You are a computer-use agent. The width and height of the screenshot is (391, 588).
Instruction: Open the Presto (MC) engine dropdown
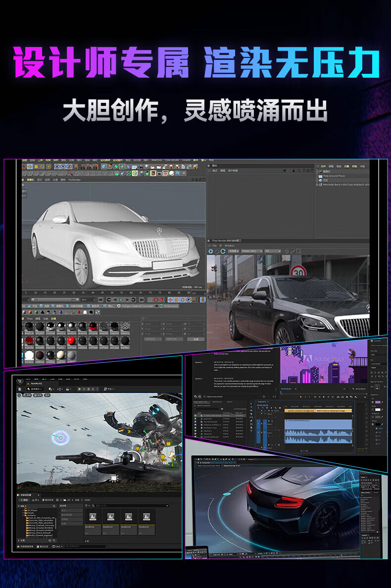pos(252,251)
